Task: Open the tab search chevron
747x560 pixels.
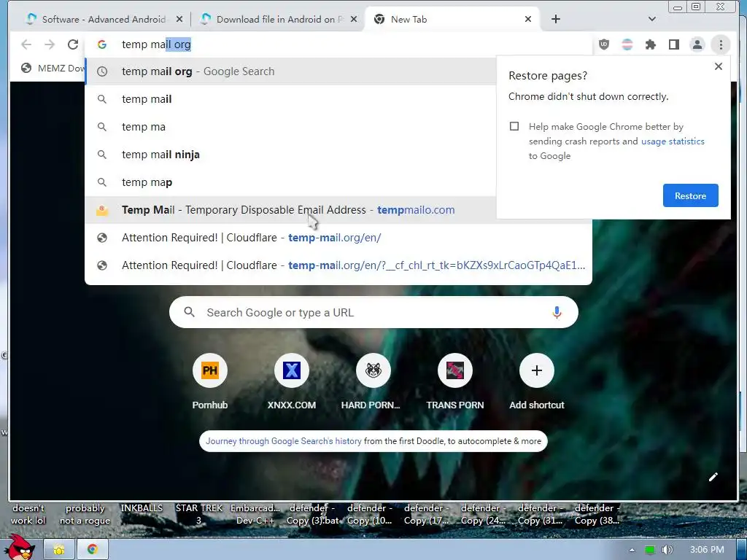Action: [x=652, y=19]
